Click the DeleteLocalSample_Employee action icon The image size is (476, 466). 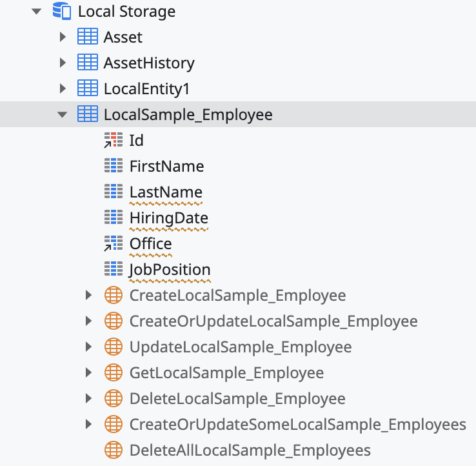click(x=114, y=398)
